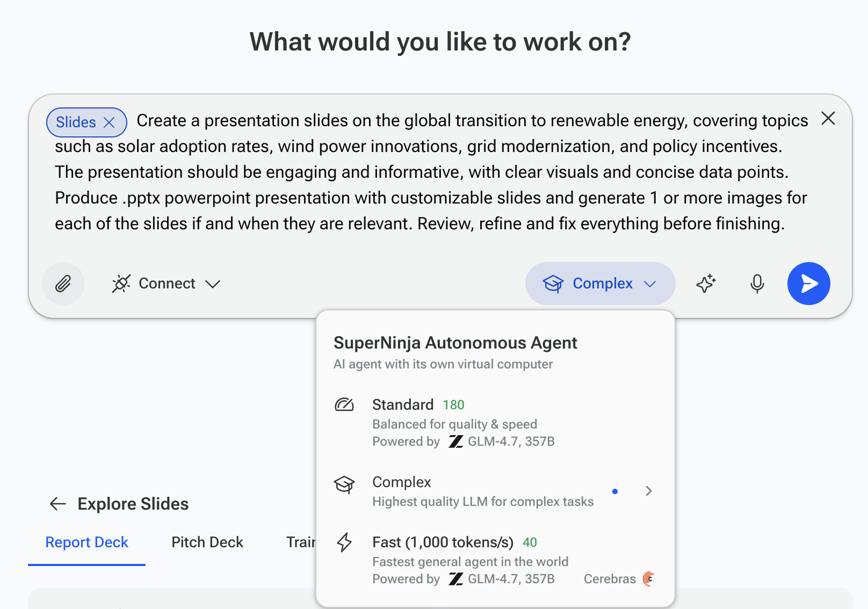Click the green 40 credit value
This screenshot has height=609, width=868.
(530, 542)
